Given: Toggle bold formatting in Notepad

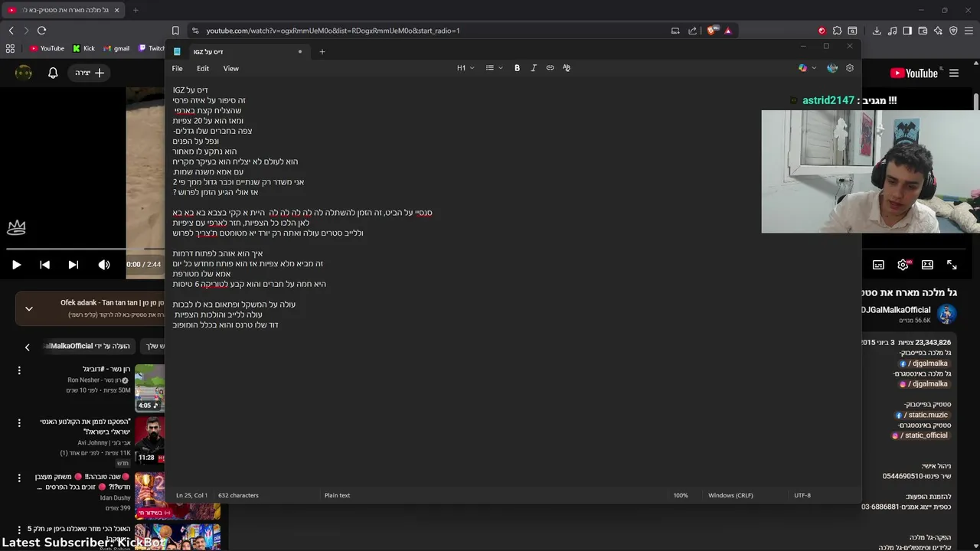Looking at the screenshot, I should [517, 68].
